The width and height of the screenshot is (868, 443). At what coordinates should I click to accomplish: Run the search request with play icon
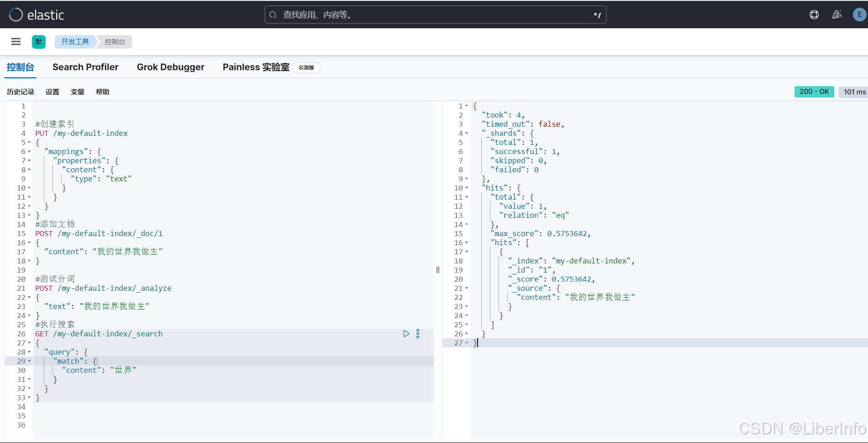pos(406,334)
